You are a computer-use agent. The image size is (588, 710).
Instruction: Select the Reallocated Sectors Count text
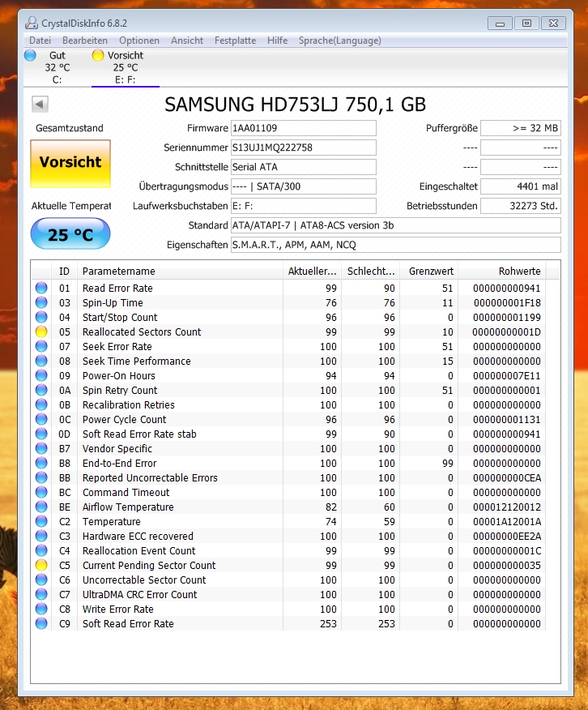click(142, 332)
